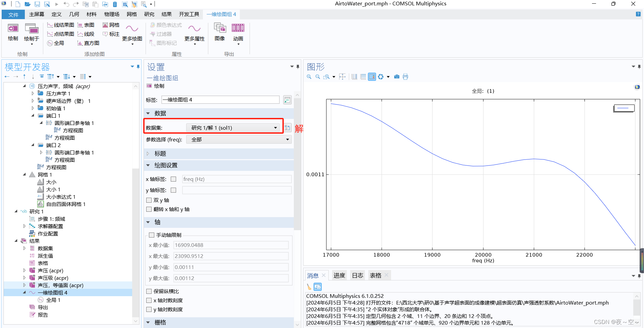Switch to the Geometry (几何) ribbon tab

[74, 14]
